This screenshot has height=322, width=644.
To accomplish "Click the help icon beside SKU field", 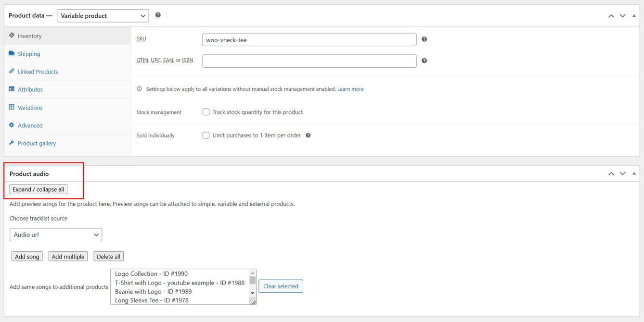I will click(x=424, y=39).
